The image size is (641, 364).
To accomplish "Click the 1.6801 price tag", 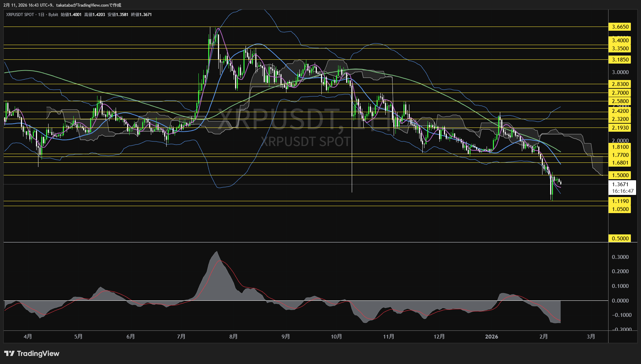I will coord(620,163).
